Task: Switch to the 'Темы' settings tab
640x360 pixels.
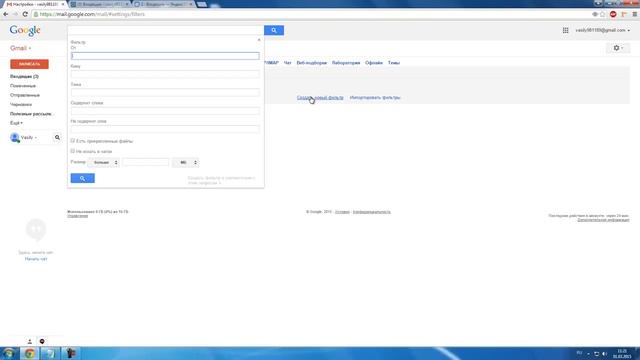Action: point(394,63)
